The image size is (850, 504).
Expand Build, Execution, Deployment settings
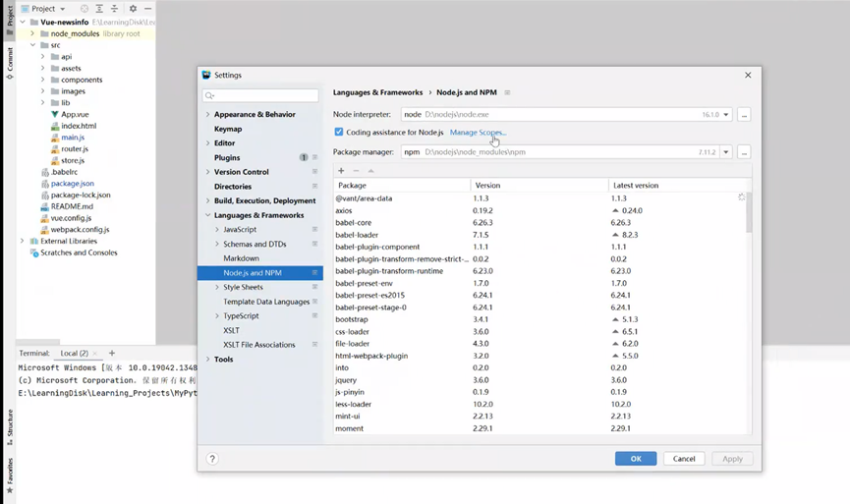(207, 200)
